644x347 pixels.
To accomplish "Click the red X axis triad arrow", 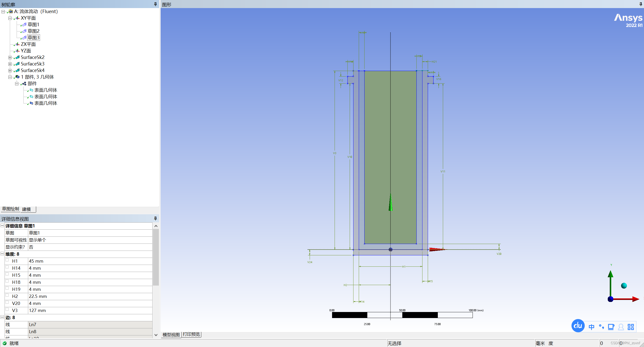I will (x=635, y=299).
